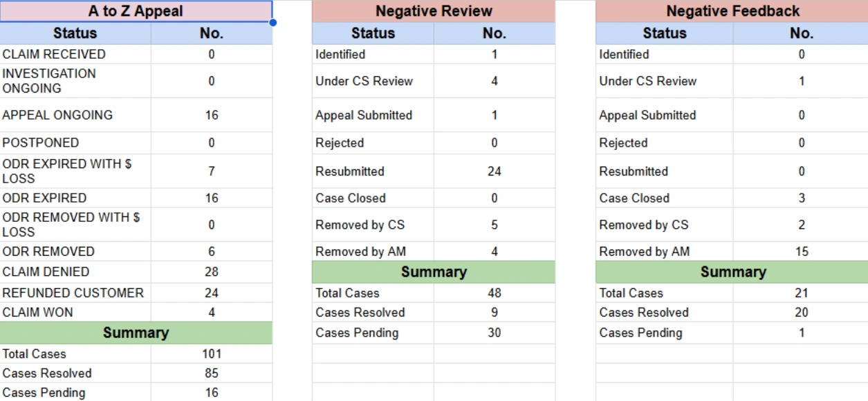Screen dimensions: 868x401
Task: Select the A to Z Appeal header cell
Action: pyautogui.click(x=136, y=11)
